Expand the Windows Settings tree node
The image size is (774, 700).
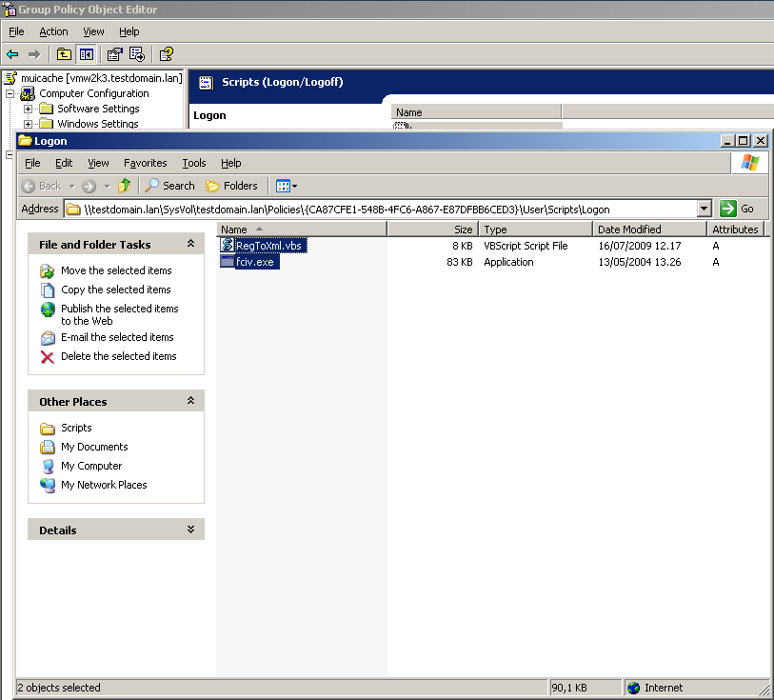[x=28, y=124]
